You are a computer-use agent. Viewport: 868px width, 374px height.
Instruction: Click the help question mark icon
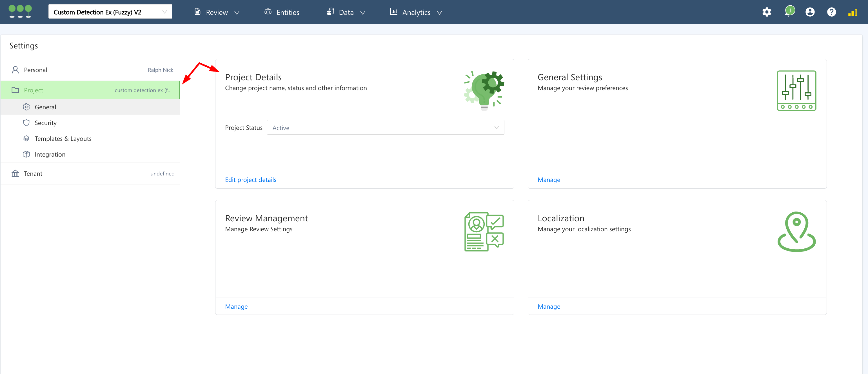pyautogui.click(x=831, y=12)
